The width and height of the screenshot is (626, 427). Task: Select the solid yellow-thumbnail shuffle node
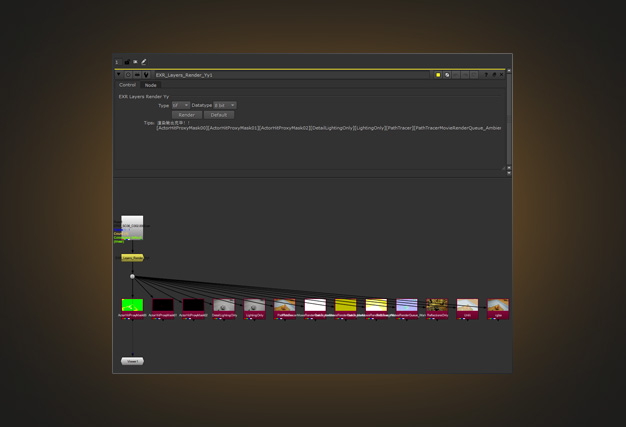pyautogui.click(x=346, y=309)
